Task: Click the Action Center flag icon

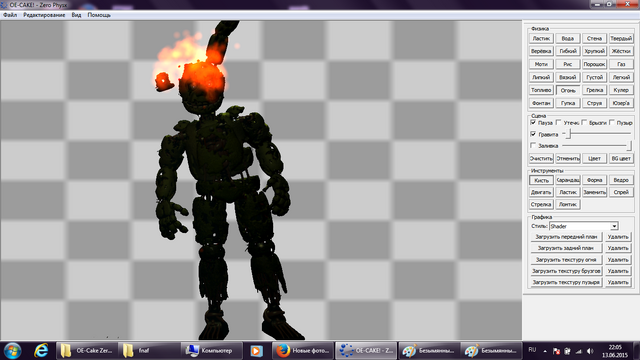Action: tap(556, 351)
